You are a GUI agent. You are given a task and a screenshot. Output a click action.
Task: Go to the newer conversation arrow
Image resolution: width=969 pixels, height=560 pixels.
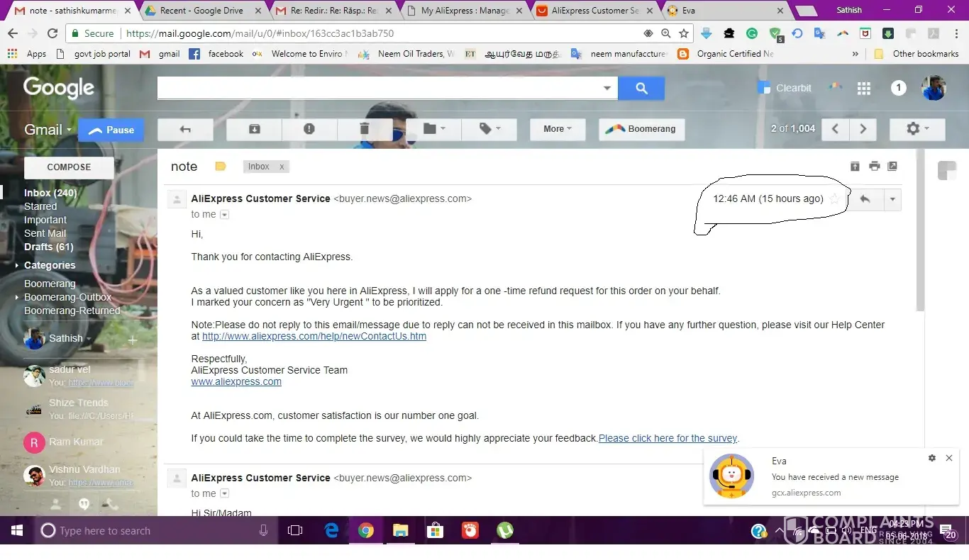point(836,129)
